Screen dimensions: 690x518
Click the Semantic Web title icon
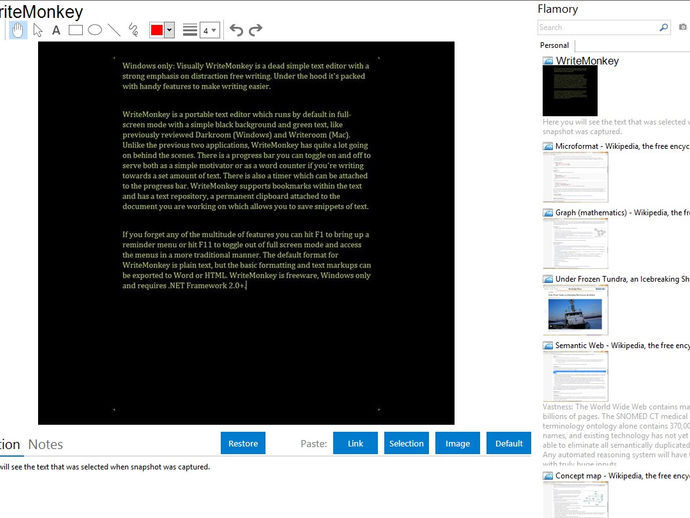click(x=548, y=345)
